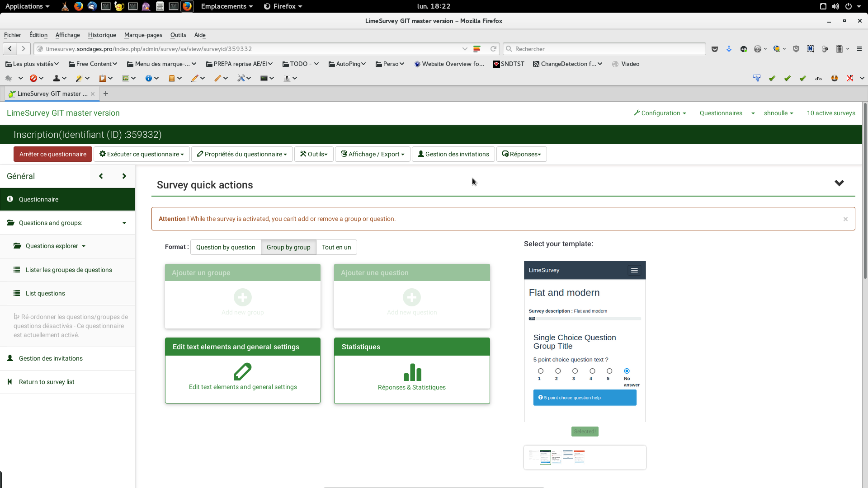Expand sidebar with the right arrow
The width and height of the screenshot is (868, 488).
point(124,176)
